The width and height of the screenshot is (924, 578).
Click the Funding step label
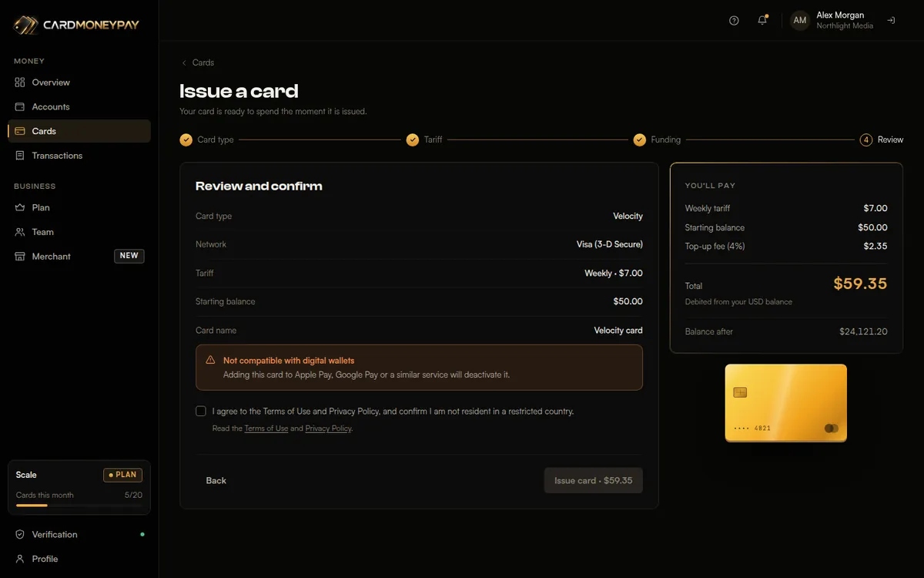[x=666, y=139]
